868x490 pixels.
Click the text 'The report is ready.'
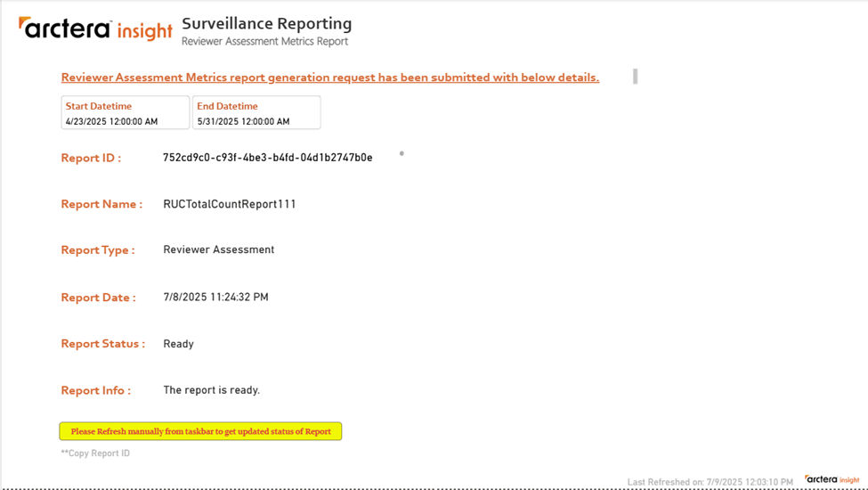212,390
